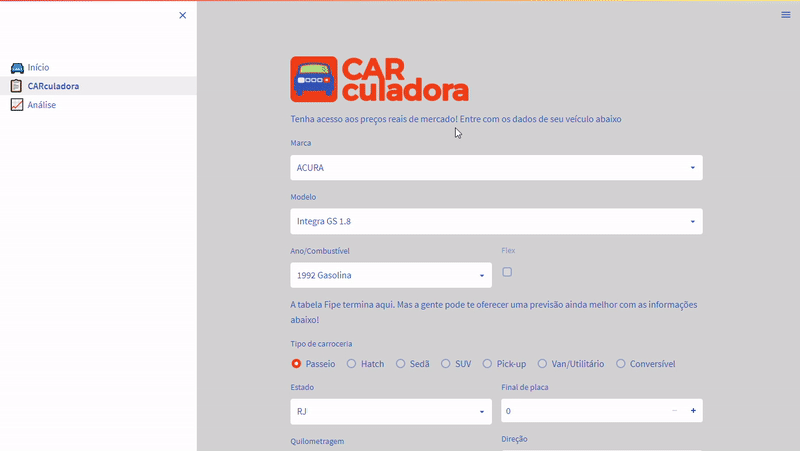The height and width of the screenshot is (451, 800).
Task: Increase Final de placa with plus button
Action: click(693, 411)
